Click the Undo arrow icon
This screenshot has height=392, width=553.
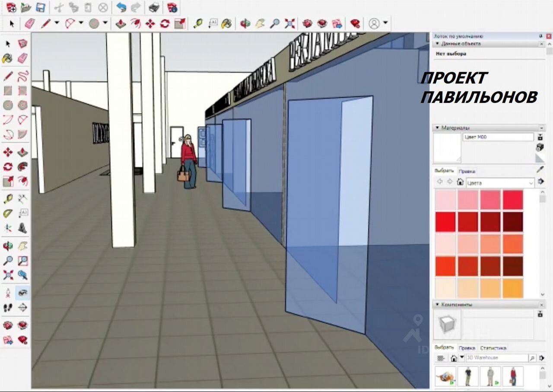[x=121, y=7]
